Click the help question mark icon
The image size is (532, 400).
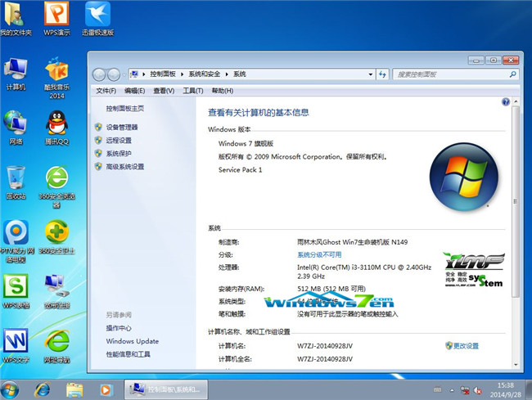(x=506, y=102)
